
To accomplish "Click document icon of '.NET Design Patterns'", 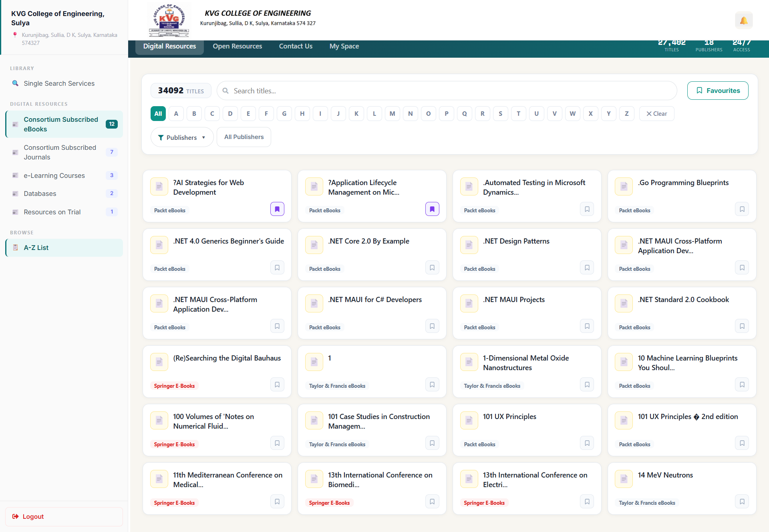I will point(469,245).
